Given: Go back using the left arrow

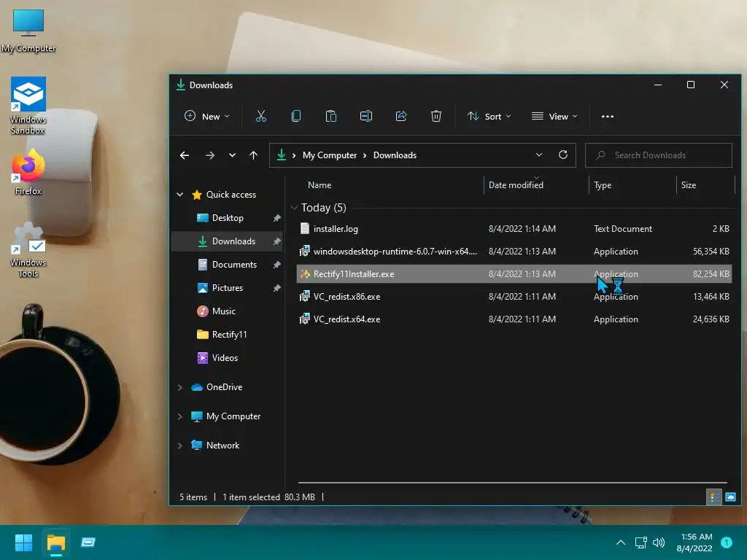Looking at the screenshot, I should (x=185, y=155).
